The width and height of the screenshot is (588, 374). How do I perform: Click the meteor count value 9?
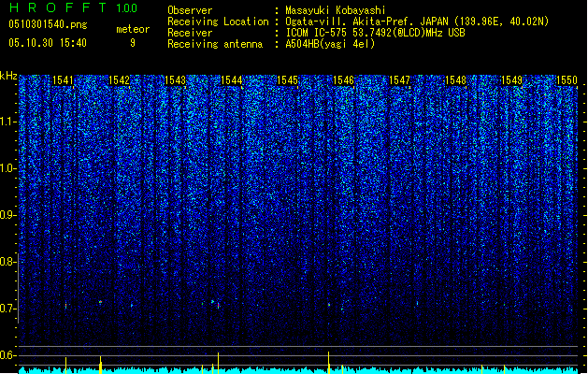pos(133,43)
